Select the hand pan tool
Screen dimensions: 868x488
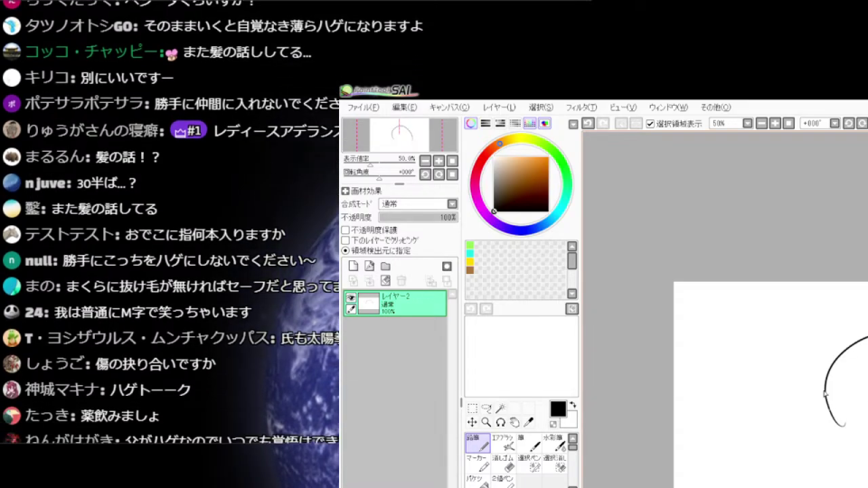pos(514,422)
